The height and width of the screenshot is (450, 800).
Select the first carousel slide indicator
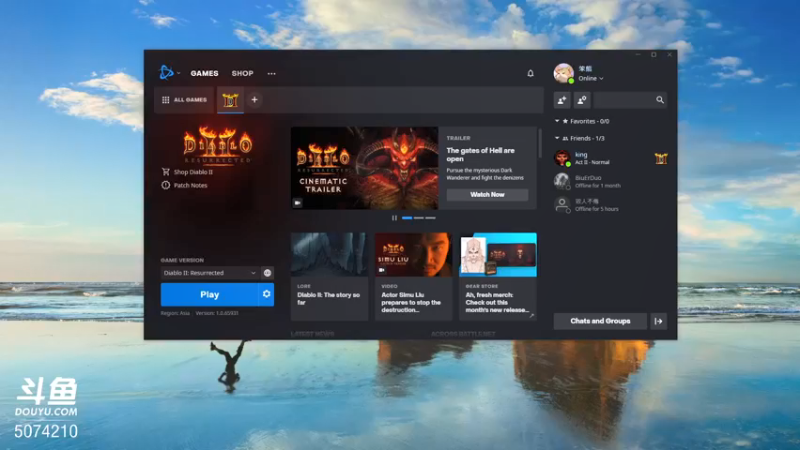407,218
